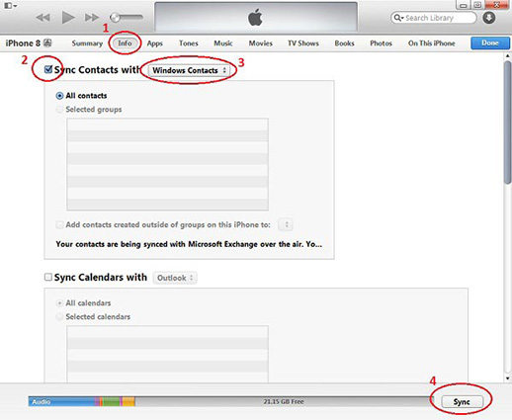This screenshot has width=512, height=420.
Task: Click the downloads arrow icon
Action: click(x=489, y=18)
